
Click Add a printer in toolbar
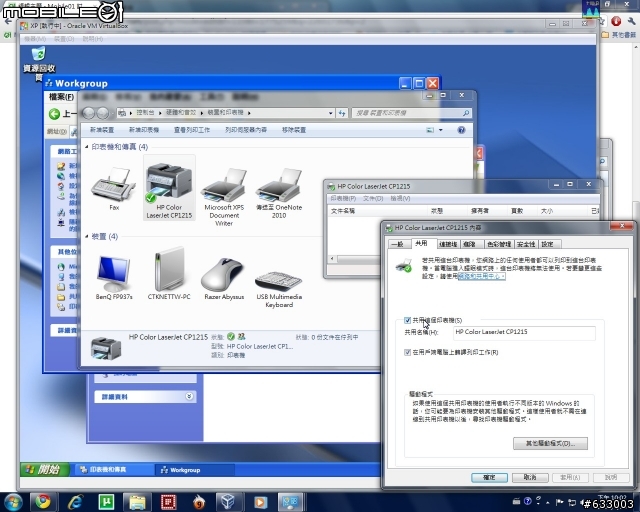coord(144,130)
